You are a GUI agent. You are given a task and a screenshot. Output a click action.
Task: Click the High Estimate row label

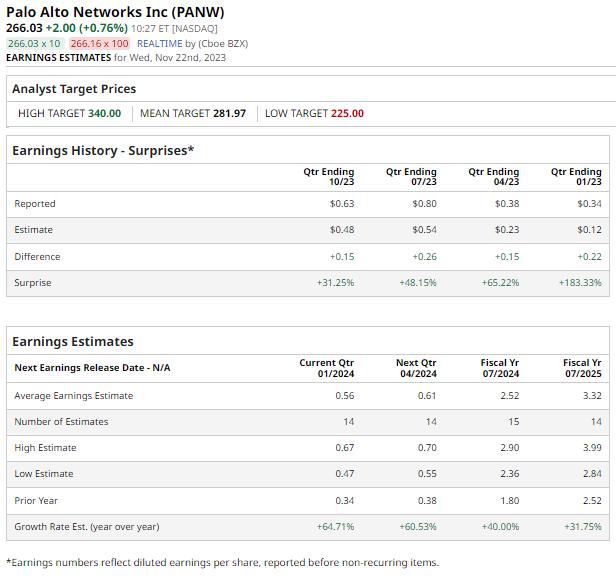coord(45,448)
